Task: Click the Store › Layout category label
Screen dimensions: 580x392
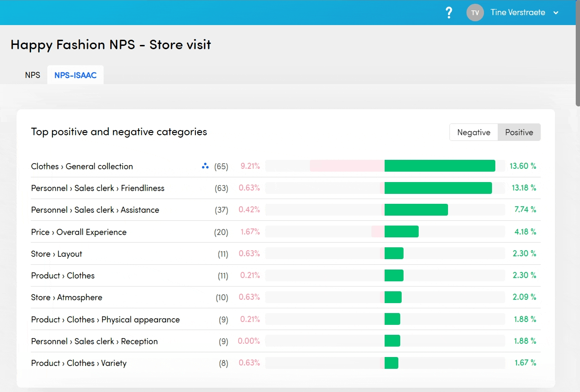Action: click(56, 254)
